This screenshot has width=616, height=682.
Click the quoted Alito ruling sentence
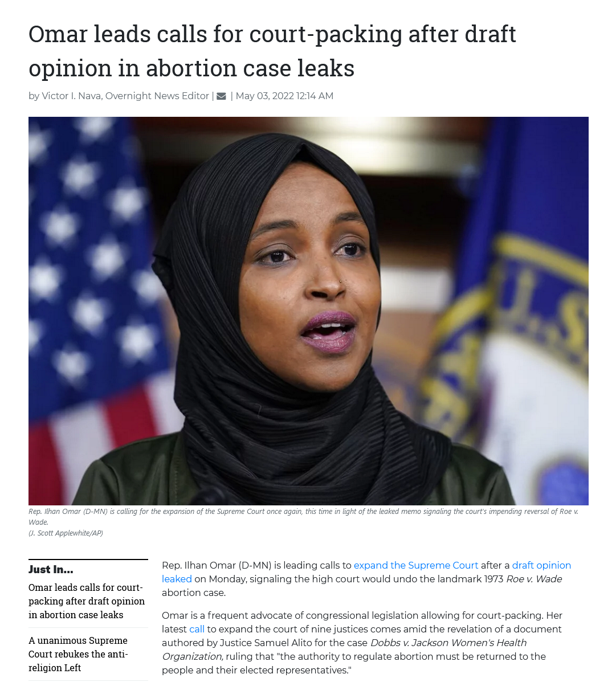click(354, 663)
